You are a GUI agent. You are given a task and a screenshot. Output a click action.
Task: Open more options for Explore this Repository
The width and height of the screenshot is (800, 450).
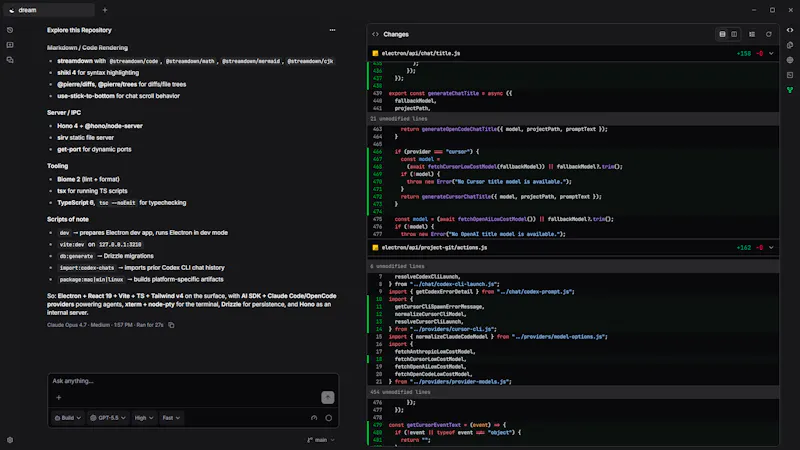tap(332, 30)
